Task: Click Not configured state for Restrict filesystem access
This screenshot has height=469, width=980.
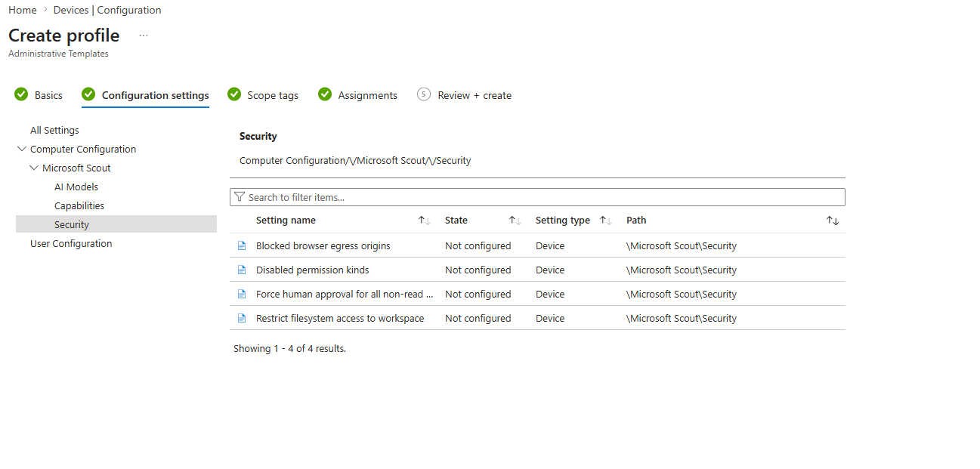Action: pyautogui.click(x=478, y=319)
